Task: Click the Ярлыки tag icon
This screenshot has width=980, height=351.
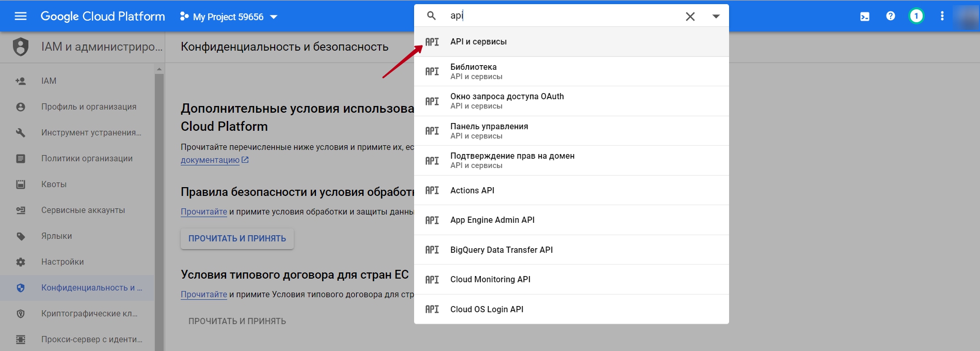Action: (x=21, y=236)
